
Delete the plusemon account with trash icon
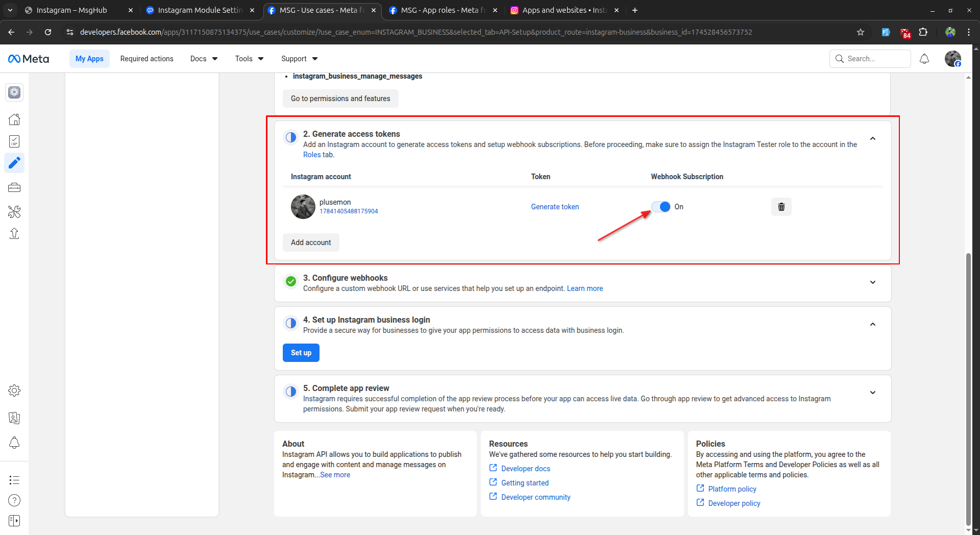pyautogui.click(x=781, y=207)
